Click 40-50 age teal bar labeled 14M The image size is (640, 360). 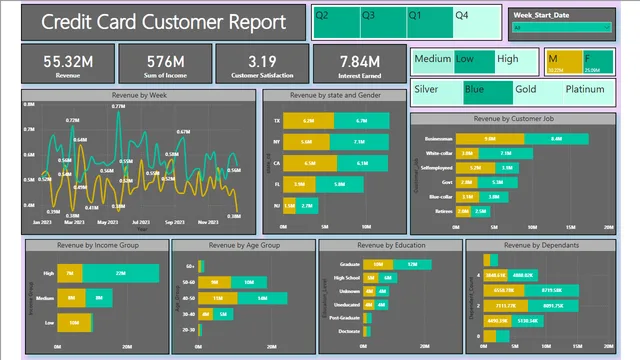[x=262, y=298]
